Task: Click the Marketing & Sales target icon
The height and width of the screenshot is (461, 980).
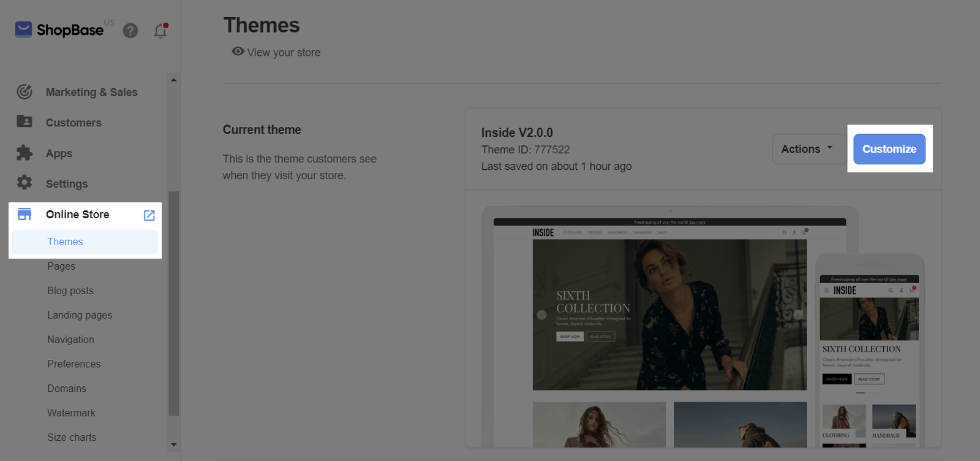Action: click(24, 92)
